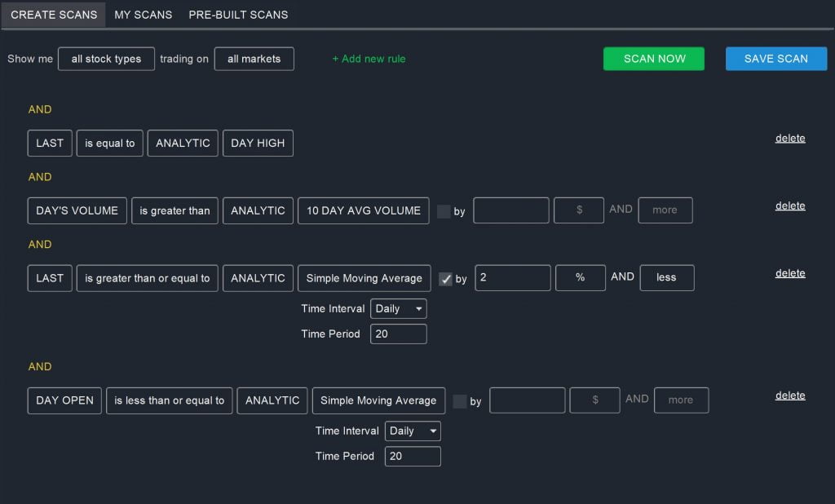Click the Time Period field in Day Open rule
The width and height of the screenshot is (835, 504).
pos(413,457)
